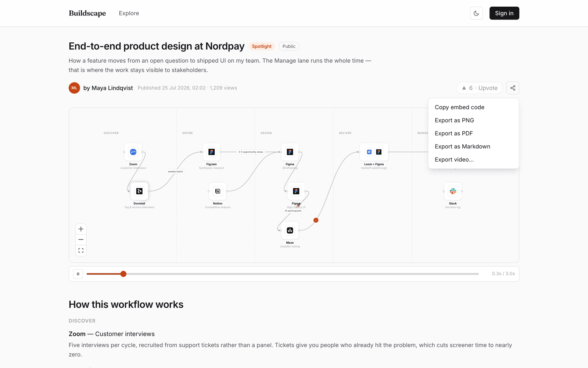Go to Buildscape home logo
The height and width of the screenshot is (368, 588).
pyautogui.click(x=87, y=13)
